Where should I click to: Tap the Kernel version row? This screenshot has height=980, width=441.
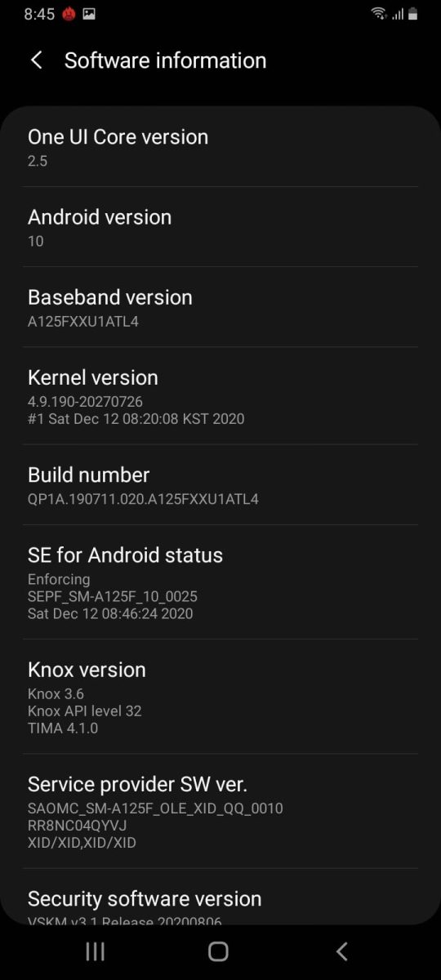[220, 396]
